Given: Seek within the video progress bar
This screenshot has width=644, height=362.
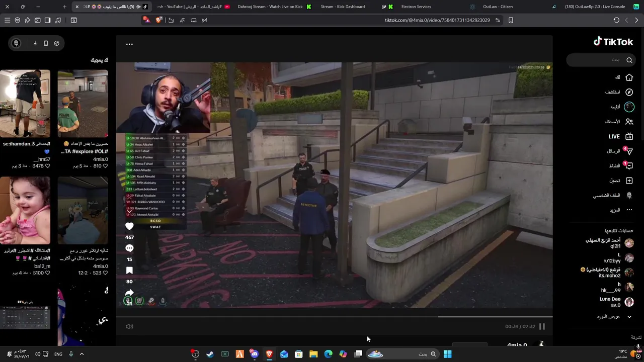Looking at the screenshot, I should [334, 317].
